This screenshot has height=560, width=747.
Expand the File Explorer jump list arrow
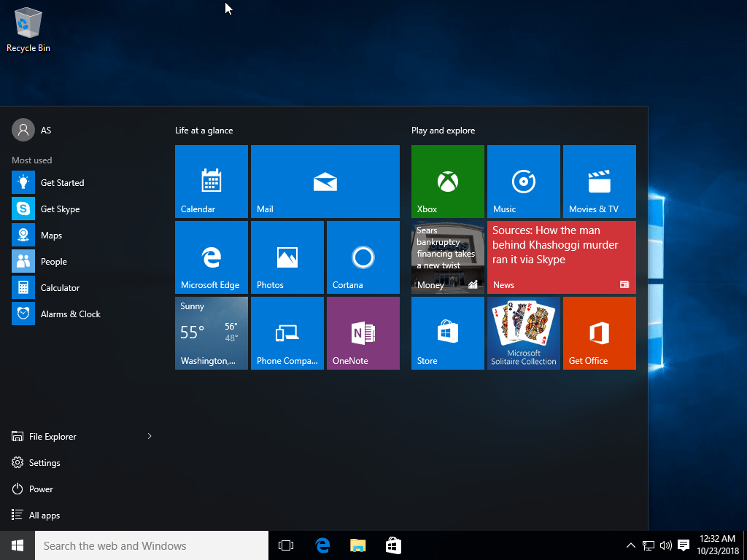pos(150,436)
